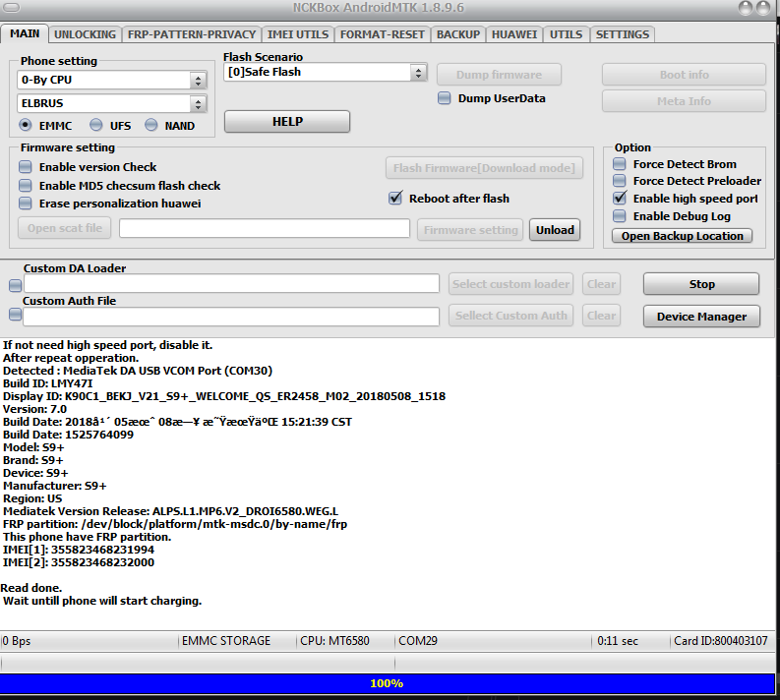
Task: Open the BACKUP tab
Action: [458, 34]
